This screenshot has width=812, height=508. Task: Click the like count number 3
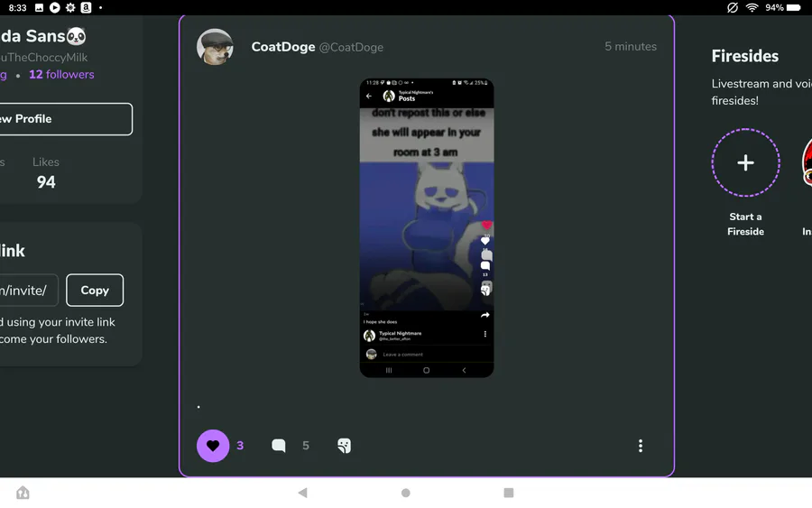coord(240,446)
